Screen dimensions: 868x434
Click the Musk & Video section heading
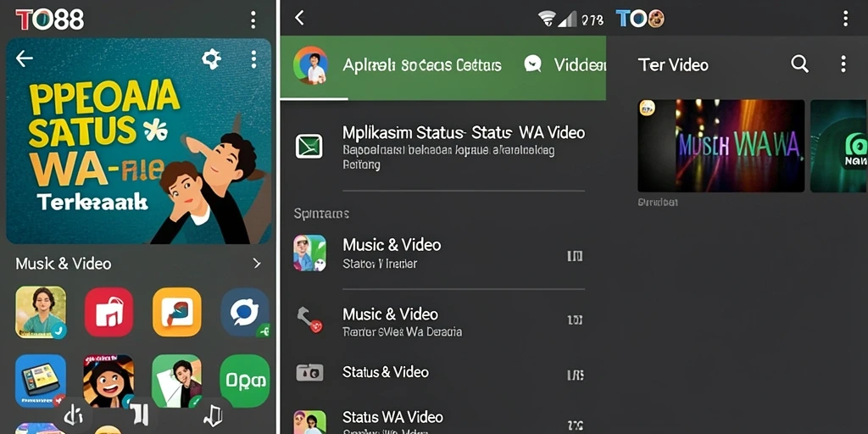point(63,264)
